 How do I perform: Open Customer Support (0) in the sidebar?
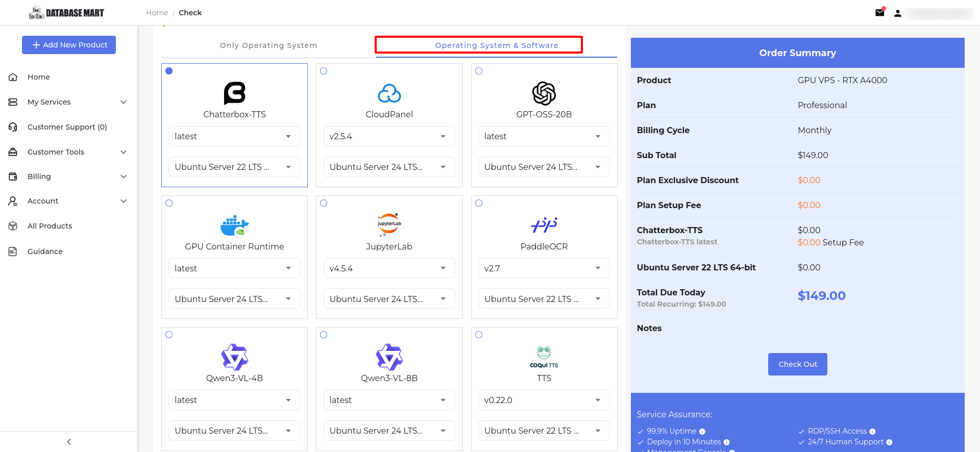[67, 127]
